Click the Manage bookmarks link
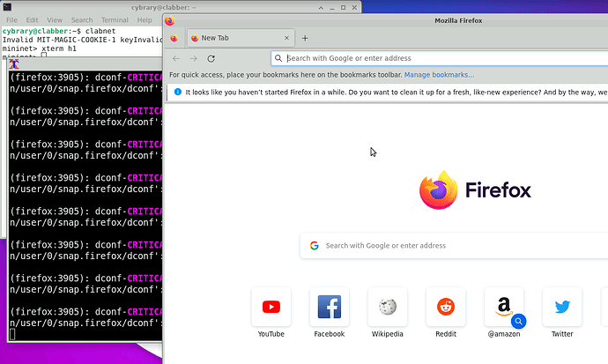The height and width of the screenshot is (364, 608). (439, 75)
